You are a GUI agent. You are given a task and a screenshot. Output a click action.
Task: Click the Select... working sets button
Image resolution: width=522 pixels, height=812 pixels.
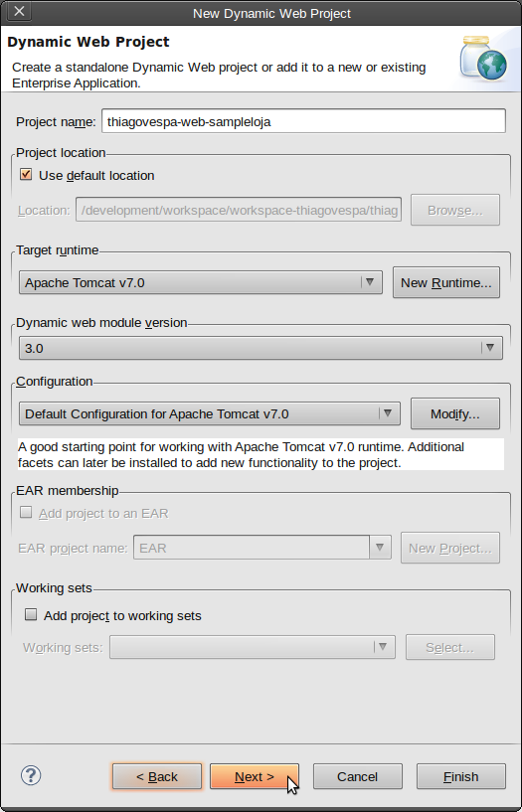[x=450, y=647]
